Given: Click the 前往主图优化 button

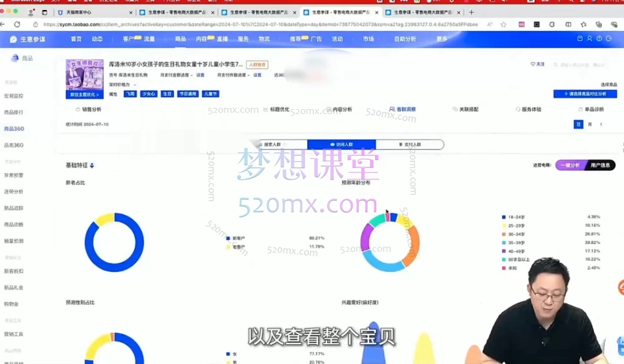Looking at the screenshot, I should pos(84,94).
